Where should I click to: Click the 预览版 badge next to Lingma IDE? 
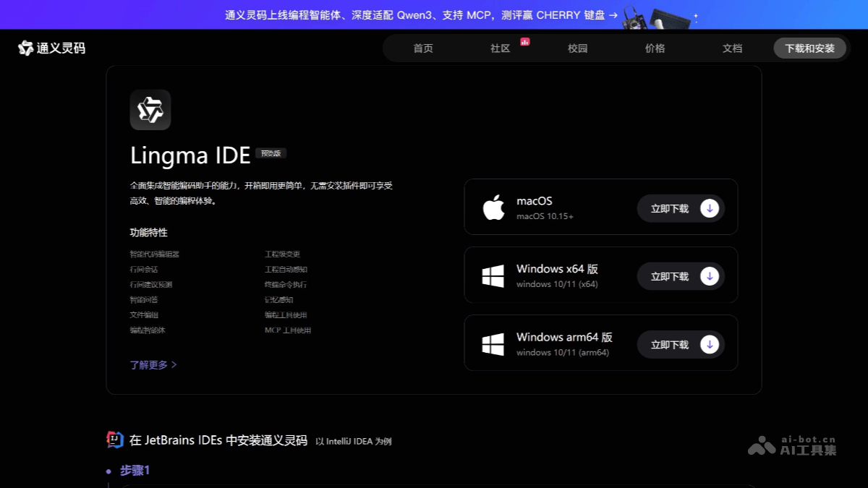tap(271, 153)
